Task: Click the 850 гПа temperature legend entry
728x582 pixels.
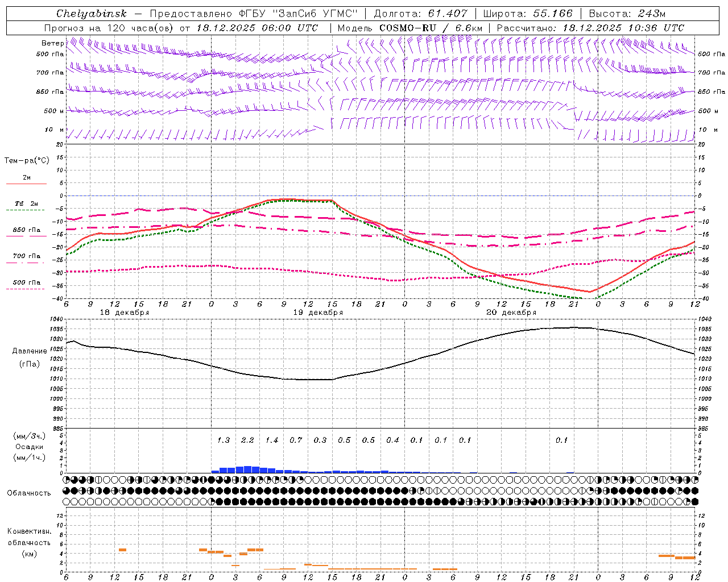Action: tap(27, 230)
